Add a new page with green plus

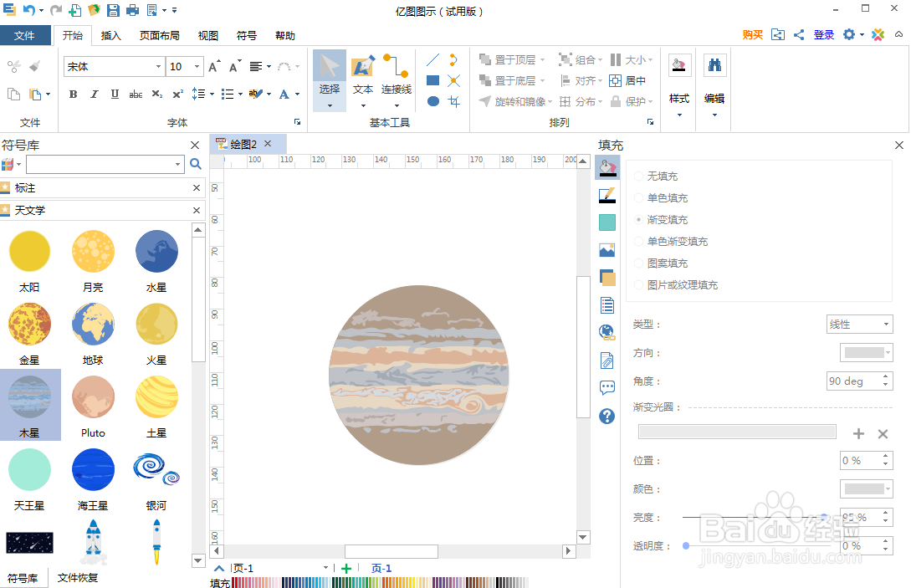point(346,568)
